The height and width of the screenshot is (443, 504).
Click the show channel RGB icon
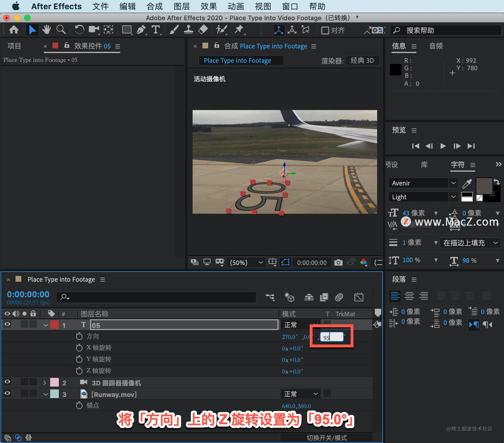(364, 262)
